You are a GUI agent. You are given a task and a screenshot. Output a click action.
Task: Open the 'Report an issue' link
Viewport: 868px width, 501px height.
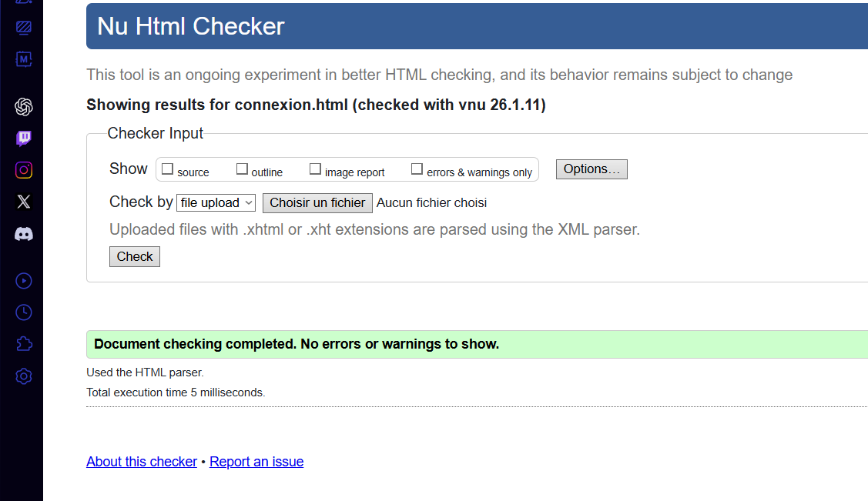click(256, 462)
